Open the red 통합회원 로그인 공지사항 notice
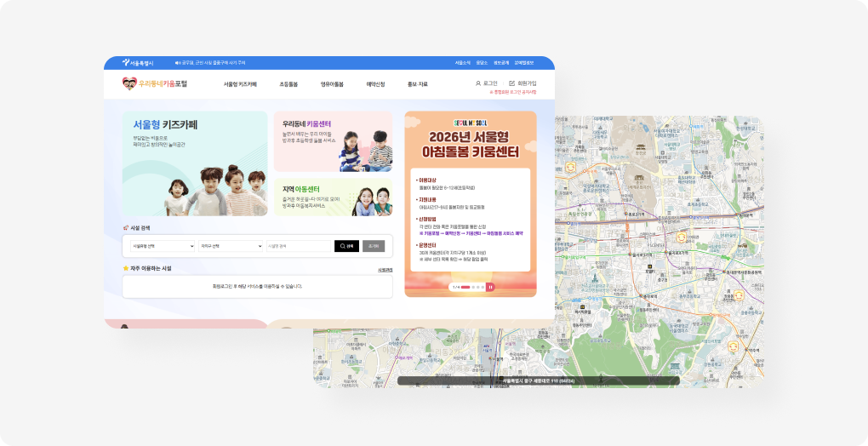 point(512,93)
